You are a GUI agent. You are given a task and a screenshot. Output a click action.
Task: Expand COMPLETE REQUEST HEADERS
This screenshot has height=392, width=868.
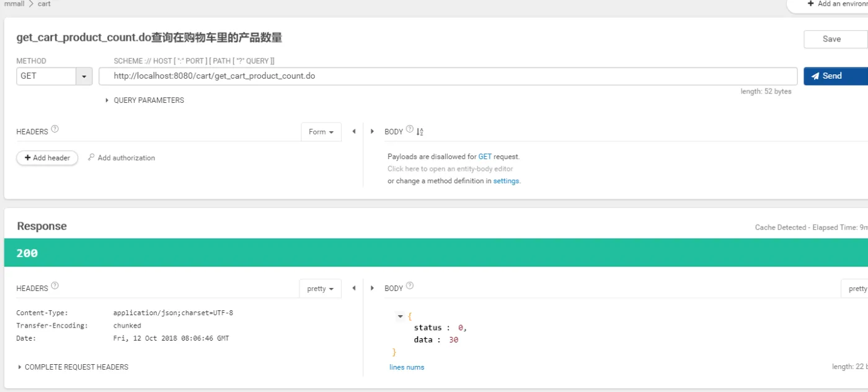point(73,367)
